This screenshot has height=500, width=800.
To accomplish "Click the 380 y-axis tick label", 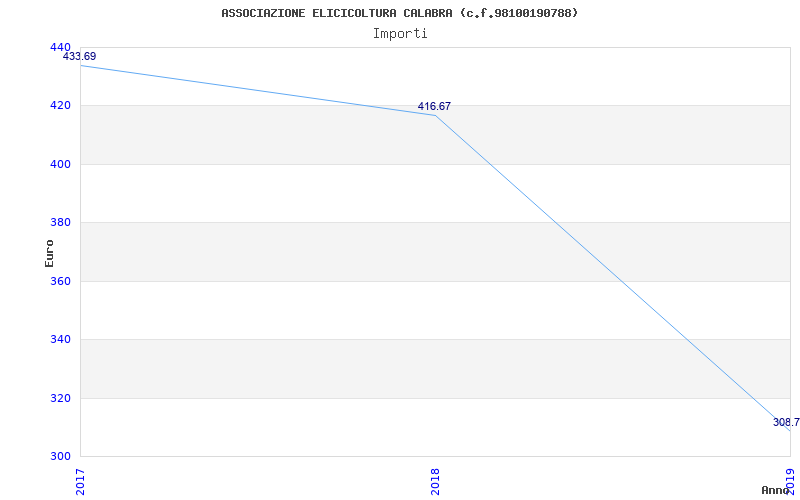I will pos(60,222).
